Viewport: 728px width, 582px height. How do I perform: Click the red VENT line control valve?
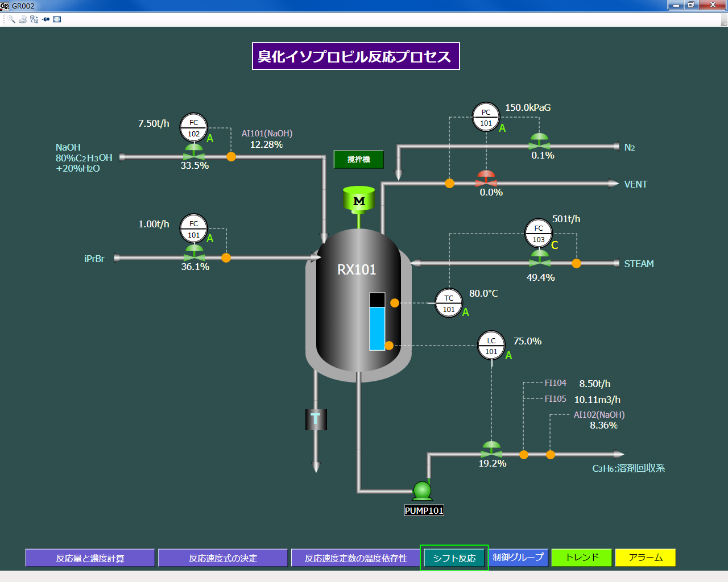click(487, 178)
